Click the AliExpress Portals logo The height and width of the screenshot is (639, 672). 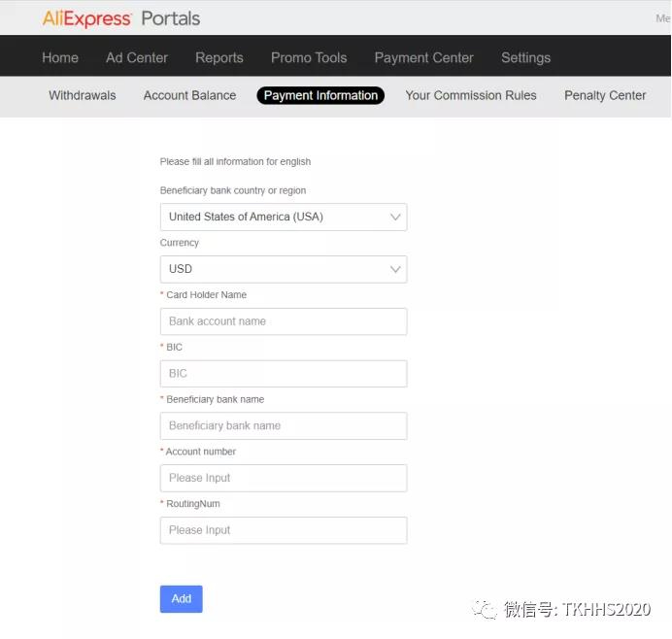pos(121,18)
